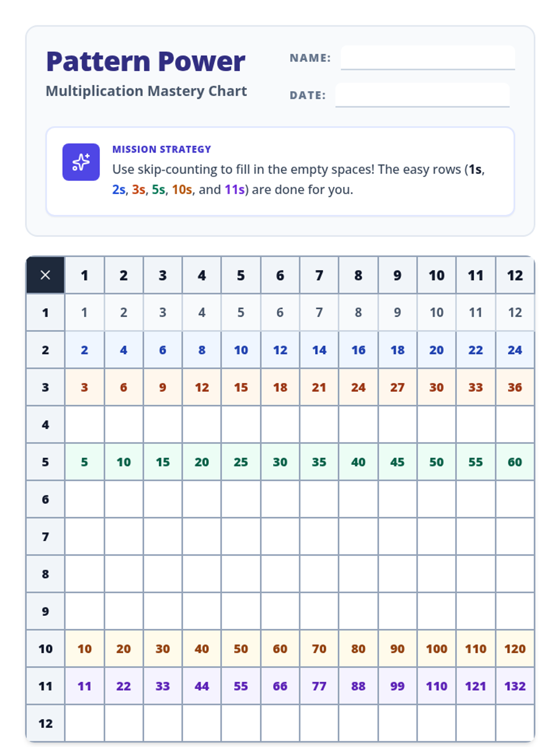
Task: Select the empty cell for 9 times 9
Action: click(397, 611)
